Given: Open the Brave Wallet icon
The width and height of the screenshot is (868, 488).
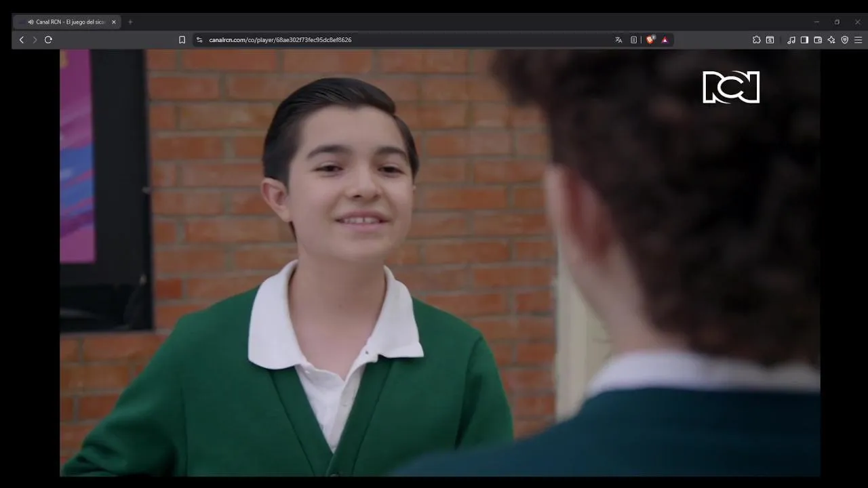Looking at the screenshot, I should click(x=818, y=40).
